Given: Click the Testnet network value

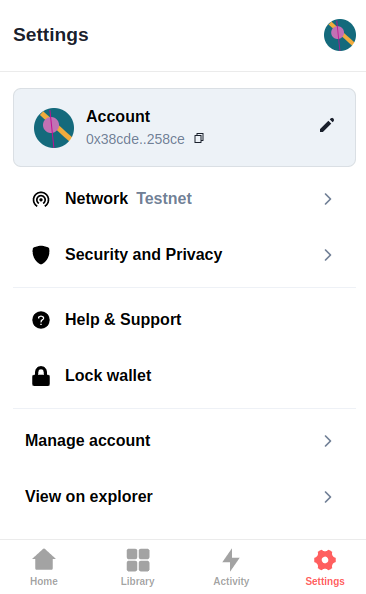Looking at the screenshot, I should [x=164, y=199].
